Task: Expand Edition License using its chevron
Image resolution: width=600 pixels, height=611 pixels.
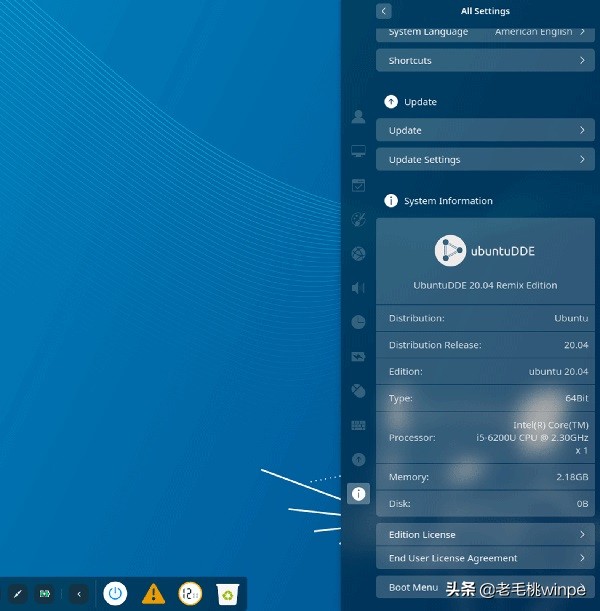Action: pos(582,534)
